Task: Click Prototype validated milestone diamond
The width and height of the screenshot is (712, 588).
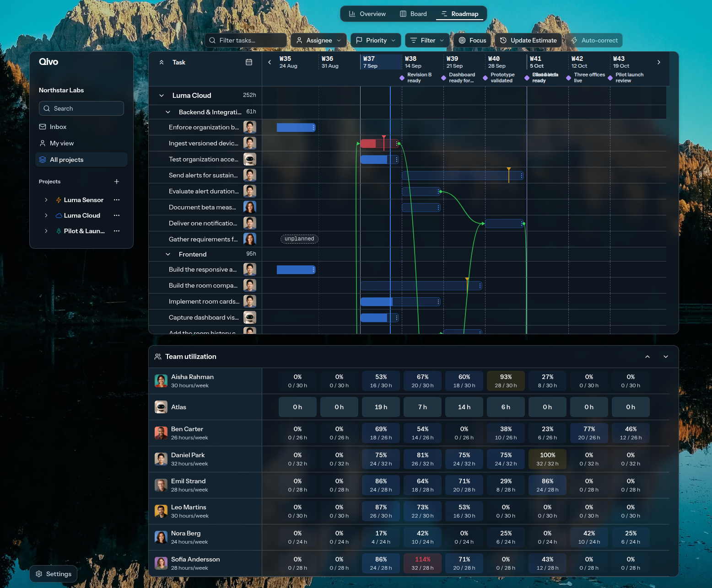Action: coord(485,78)
